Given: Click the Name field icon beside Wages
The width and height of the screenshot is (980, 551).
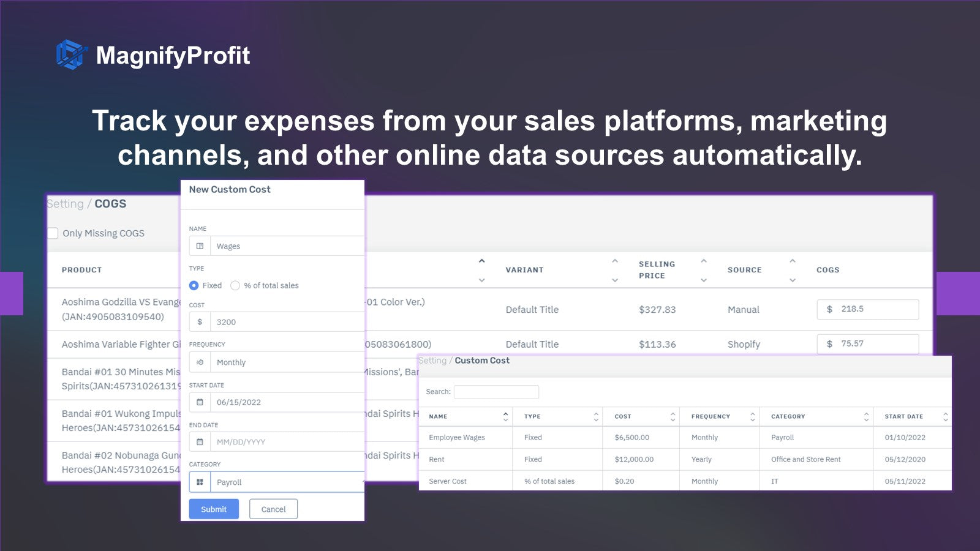Looking at the screenshot, I should [x=200, y=246].
